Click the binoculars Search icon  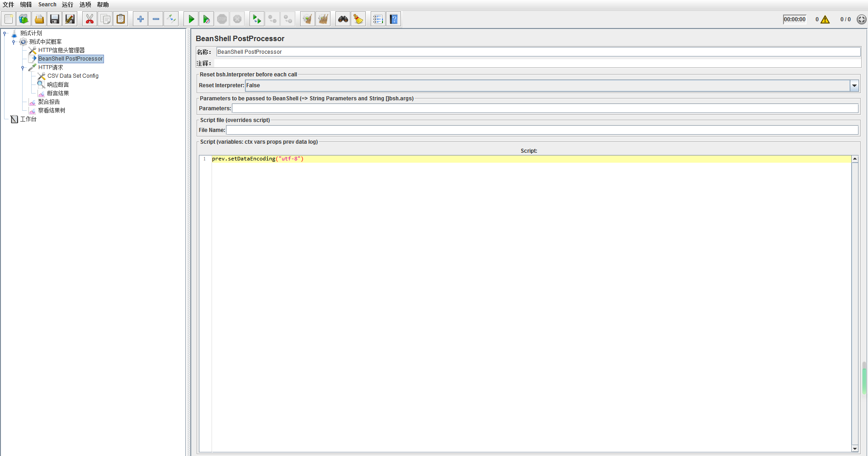[x=343, y=19]
